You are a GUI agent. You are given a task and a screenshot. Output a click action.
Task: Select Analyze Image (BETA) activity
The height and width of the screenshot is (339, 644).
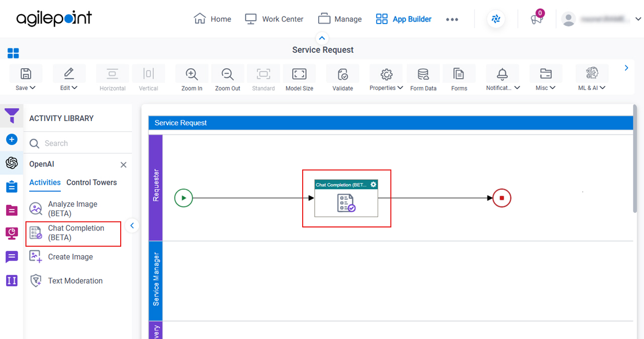[x=73, y=209]
